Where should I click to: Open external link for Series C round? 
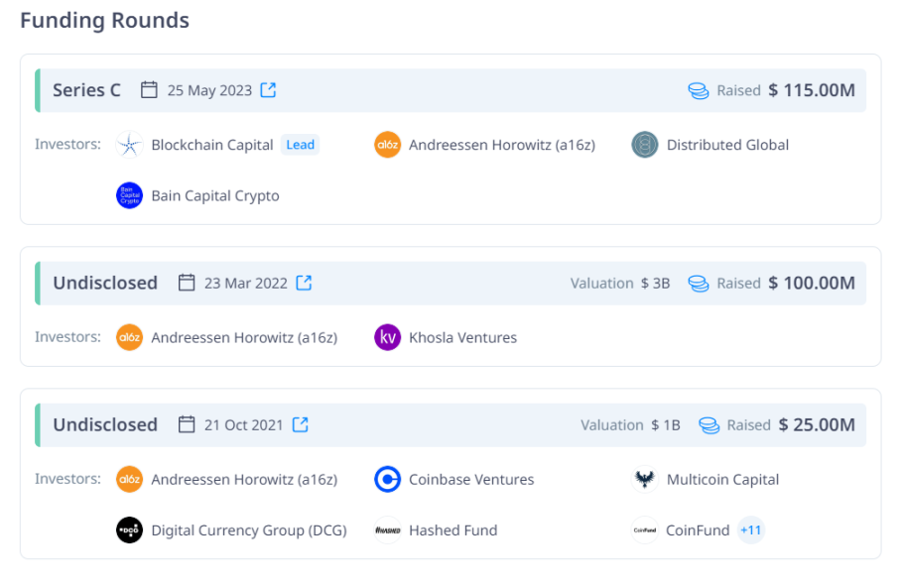268,90
